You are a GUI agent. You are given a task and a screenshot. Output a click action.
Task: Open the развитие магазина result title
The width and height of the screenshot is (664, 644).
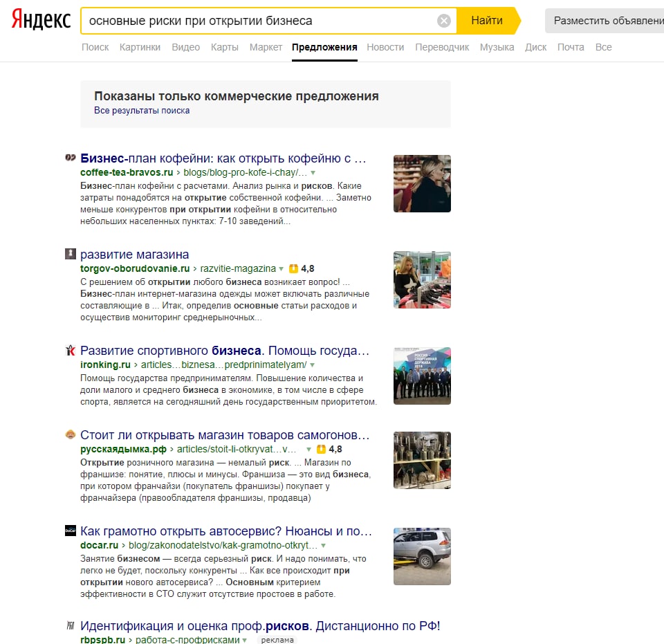click(x=135, y=255)
